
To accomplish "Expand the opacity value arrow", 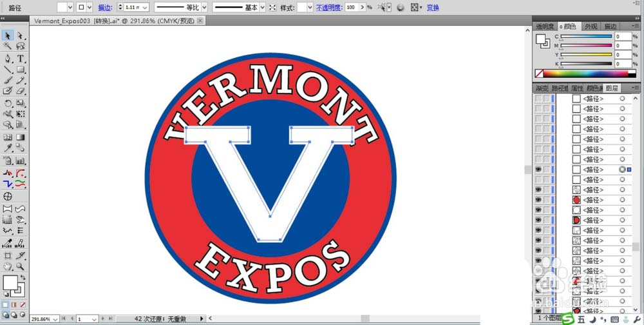I will point(362,7).
